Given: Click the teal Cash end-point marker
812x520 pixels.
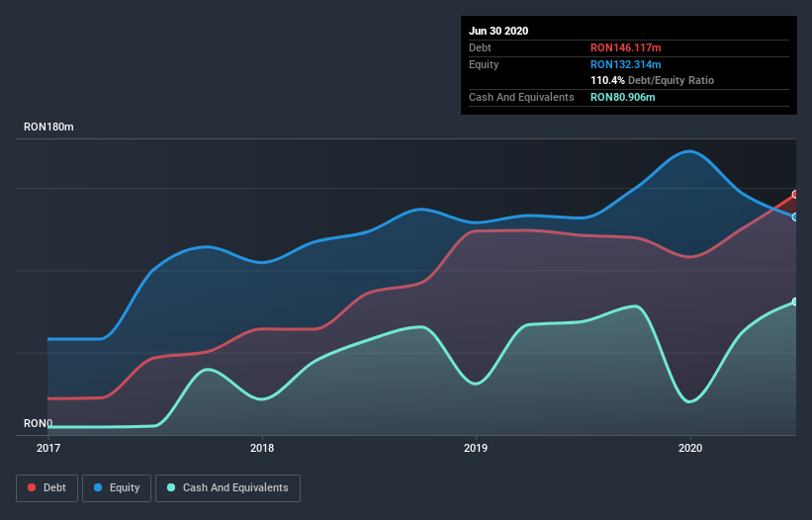Looking at the screenshot, I should (x=796, y=302).
